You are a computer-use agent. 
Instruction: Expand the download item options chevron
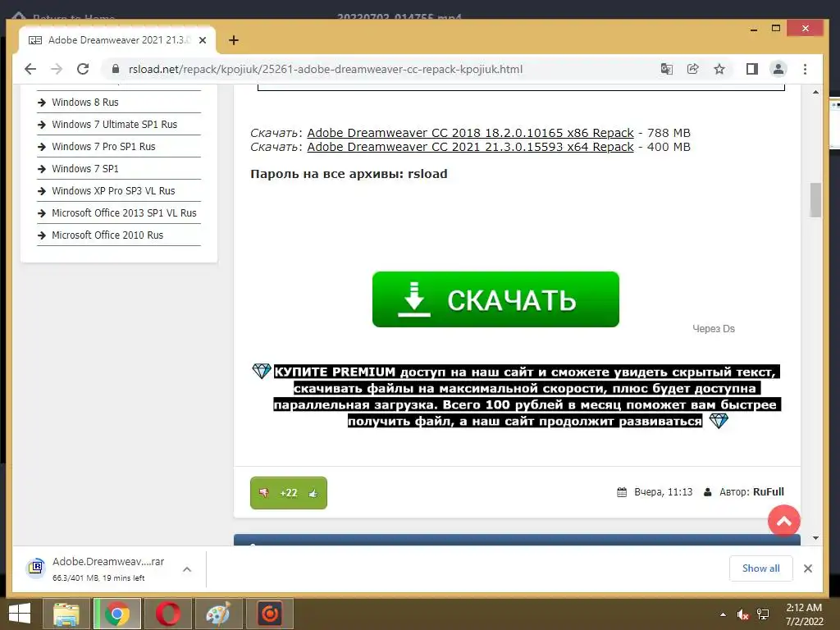pos(187,569)
